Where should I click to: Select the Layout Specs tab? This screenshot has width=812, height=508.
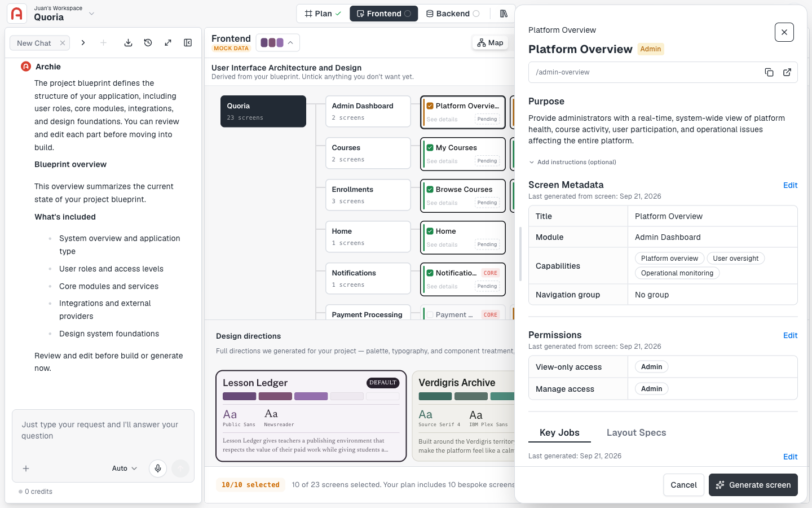point(636,432)
